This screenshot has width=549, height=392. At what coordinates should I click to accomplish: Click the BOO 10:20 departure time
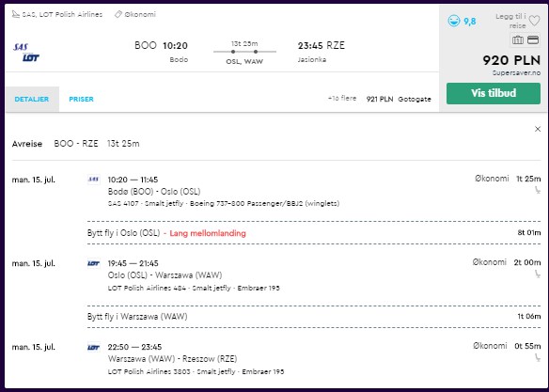[x=161, y=45]
